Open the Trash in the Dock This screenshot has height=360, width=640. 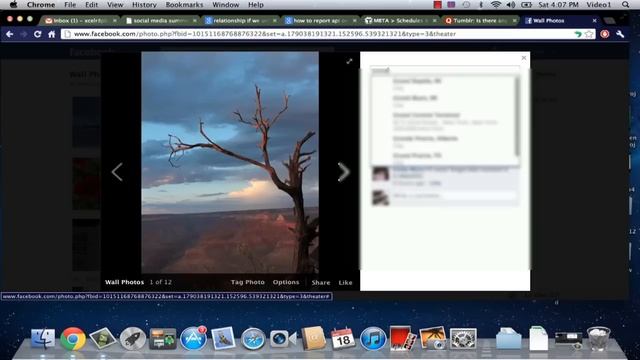(598, 338)
